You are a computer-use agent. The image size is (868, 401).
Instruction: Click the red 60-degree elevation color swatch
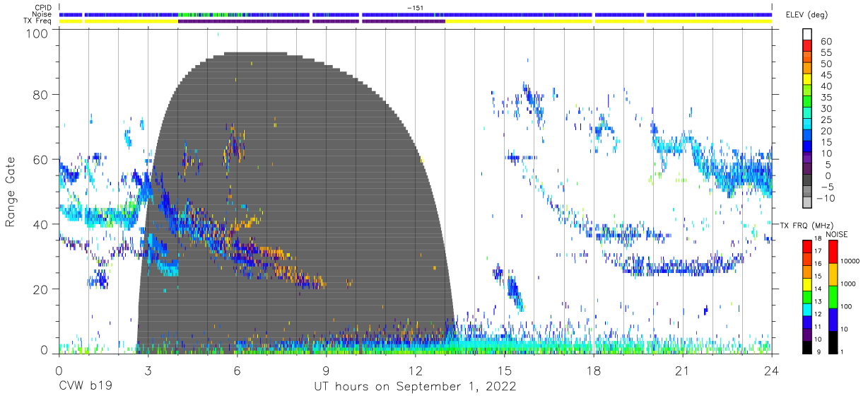click(807, 46)
